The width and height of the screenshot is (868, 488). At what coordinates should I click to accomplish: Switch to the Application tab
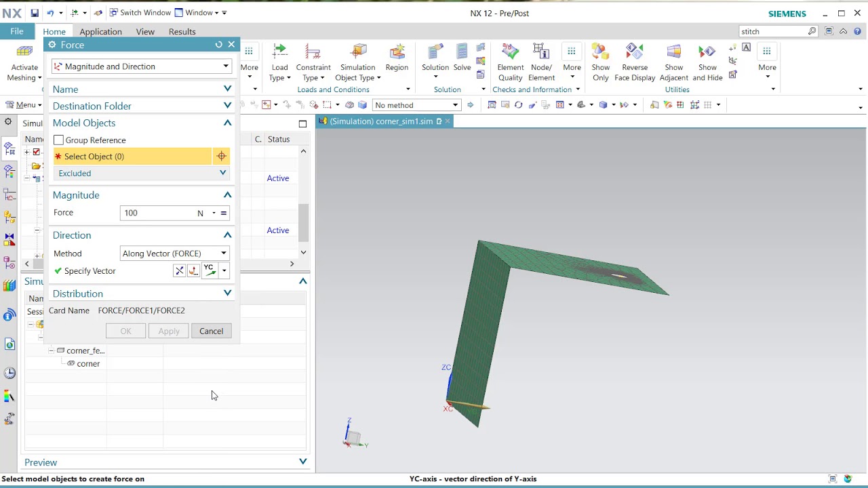tap(100, 32)
